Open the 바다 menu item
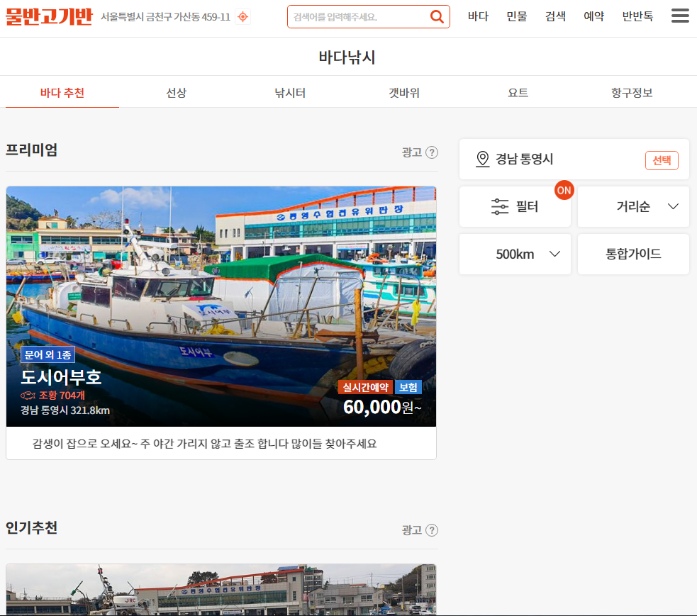 point(478,16)
